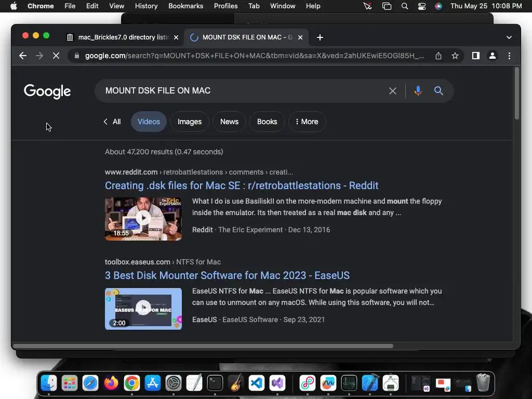This screenshot has height=399, width=532.
Task: Play the Eric Experiment 18:55 video thumbnail
Action: (x=143, y=219)
